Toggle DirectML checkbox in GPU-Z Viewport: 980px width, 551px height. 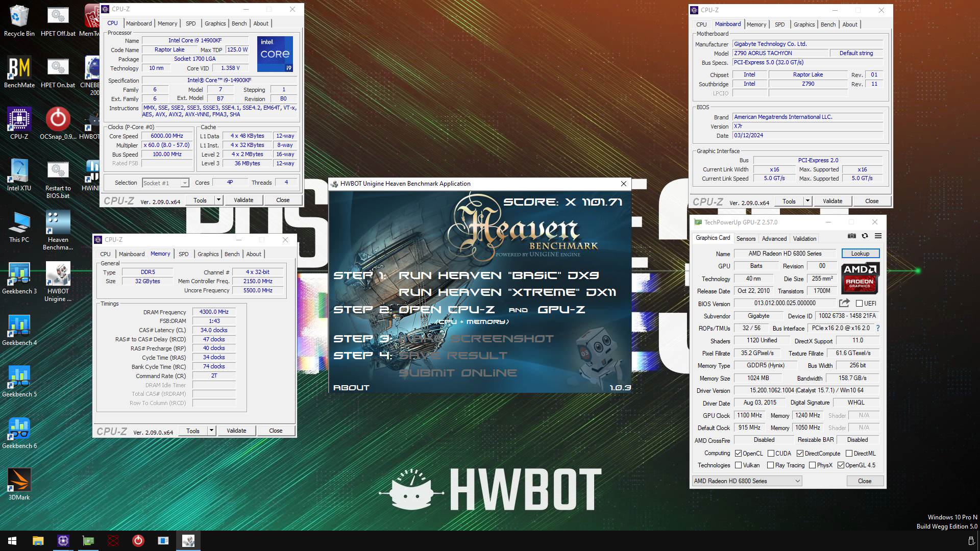[849, 453]
